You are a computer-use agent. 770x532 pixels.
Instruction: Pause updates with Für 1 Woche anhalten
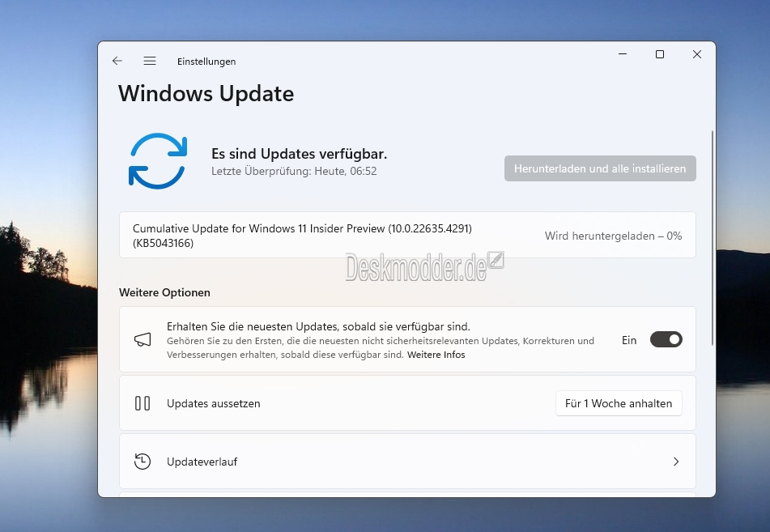(x=619, y=403)
